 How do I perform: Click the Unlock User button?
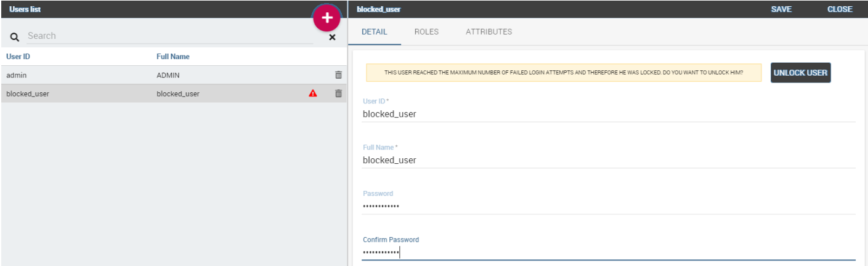[x=800, y=73]
